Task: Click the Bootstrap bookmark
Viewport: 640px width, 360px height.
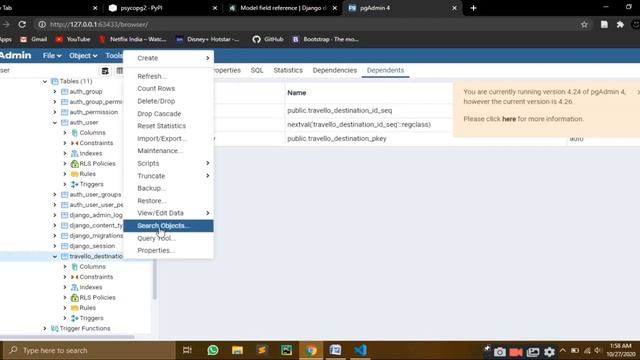Action: [x=325, y=39]
